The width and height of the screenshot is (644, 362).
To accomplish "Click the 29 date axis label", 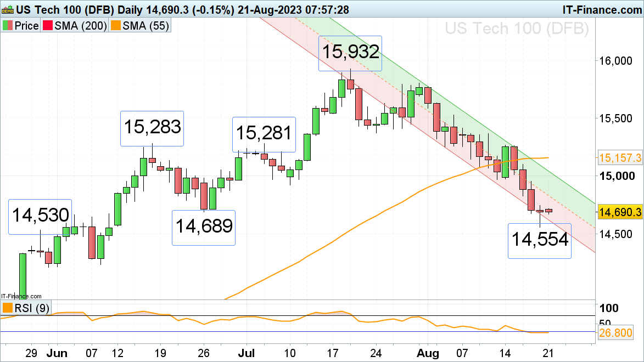I will point(31,353).
